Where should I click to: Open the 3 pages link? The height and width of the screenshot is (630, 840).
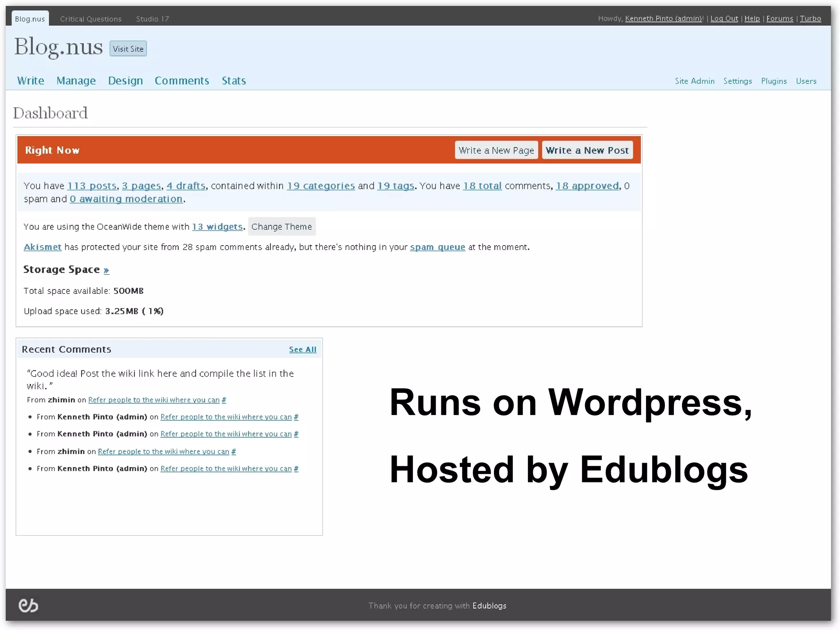[142, 186]
